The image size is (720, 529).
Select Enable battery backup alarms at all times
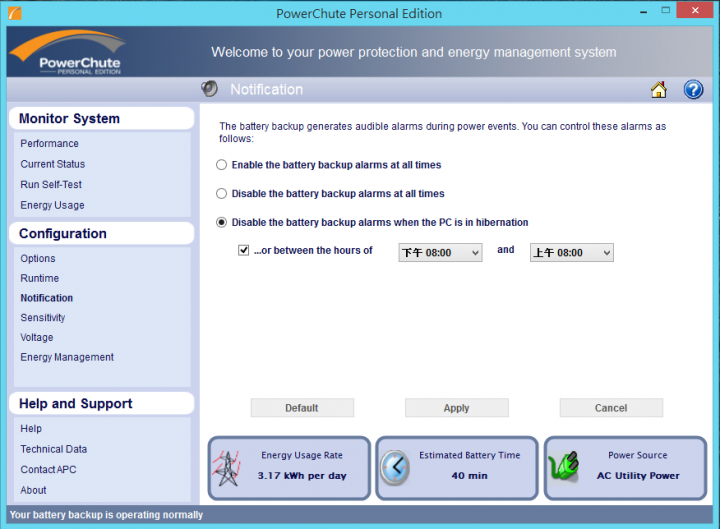tap(221, 165)
